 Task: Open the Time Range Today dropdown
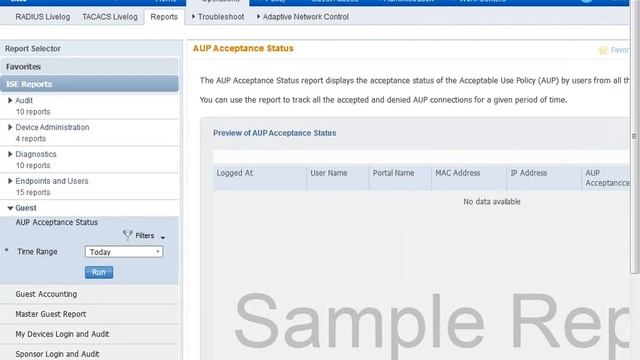(124, 252)
